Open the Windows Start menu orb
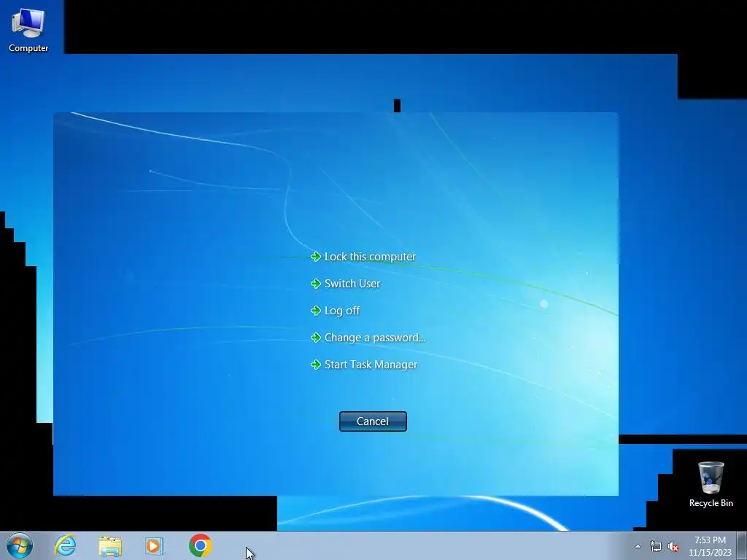Viewport: 747px width, 560px height. [x=20, y=545]
